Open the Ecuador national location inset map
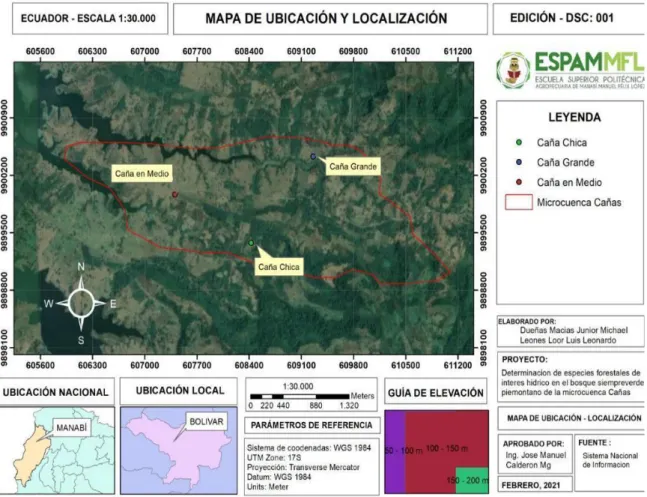The width and height of the screenshot is (647, 497). pos(57,450)
